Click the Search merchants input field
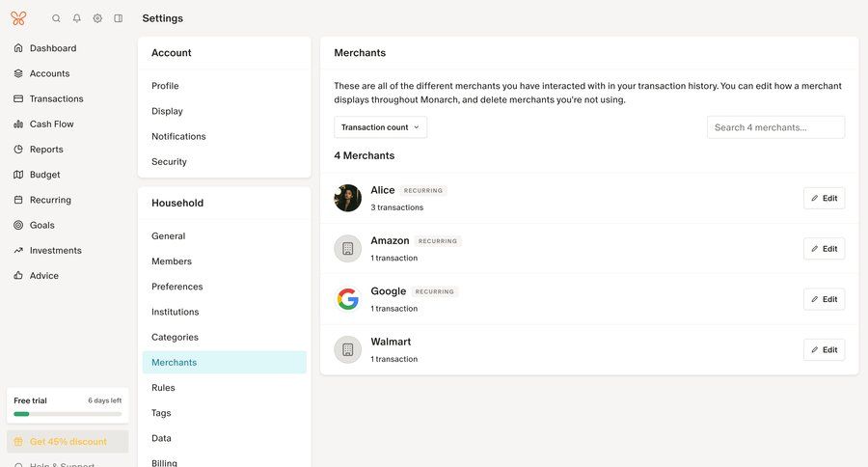The width and height of the screenshot is (868, 467). 775,127
